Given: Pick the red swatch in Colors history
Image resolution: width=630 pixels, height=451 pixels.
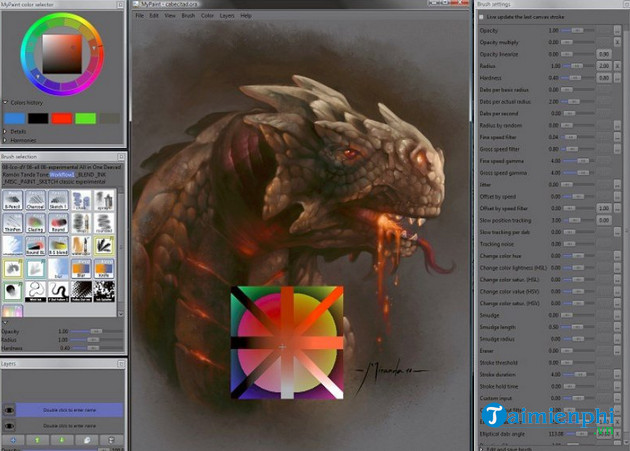Looking at the screenshot, I should [62, 118].
